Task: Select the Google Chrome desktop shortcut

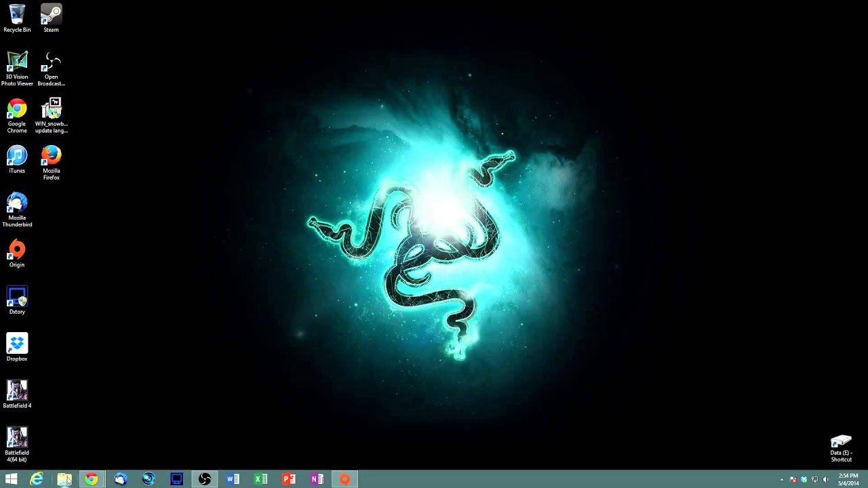Action: [17, 116]
